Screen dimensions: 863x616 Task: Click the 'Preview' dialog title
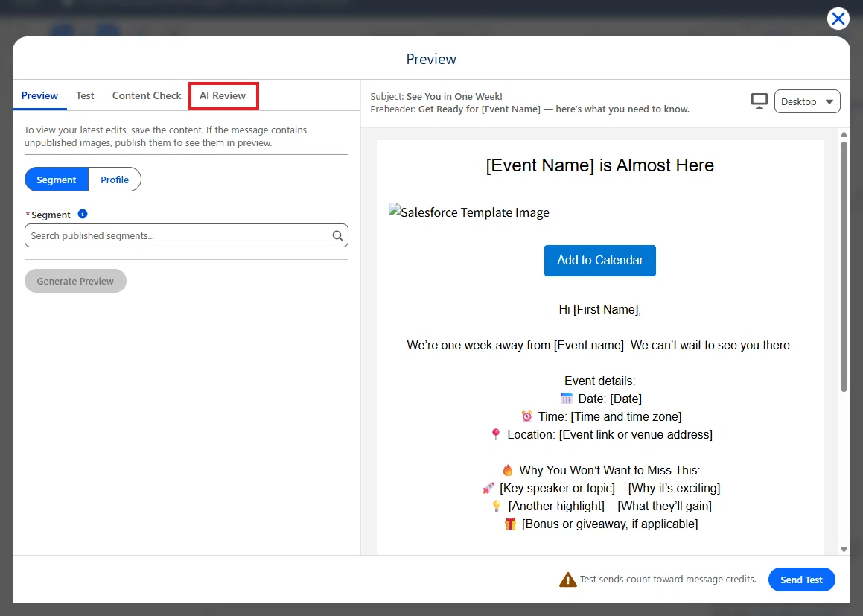[x=431, y=59]
